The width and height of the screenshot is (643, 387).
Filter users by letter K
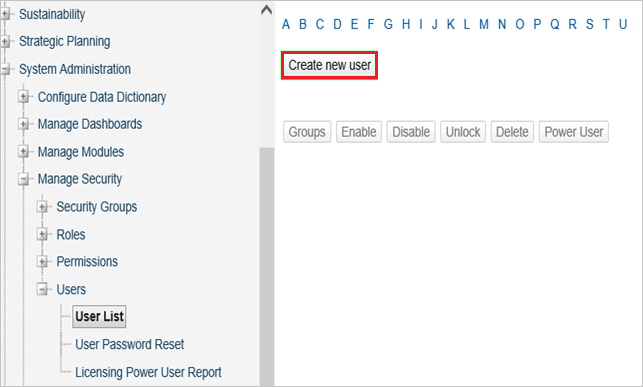pos(451,25)
